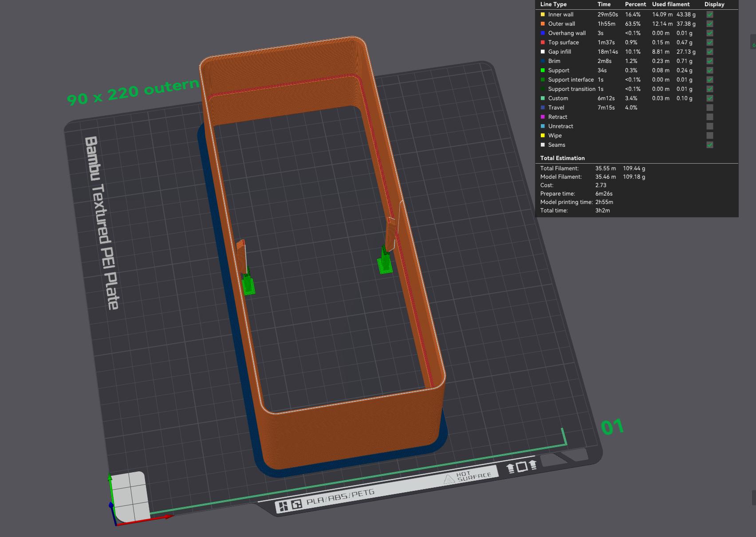Viewport: 756px width, 537px height.
Task: Click the Total Estimation heading
Action: [562, 158]
